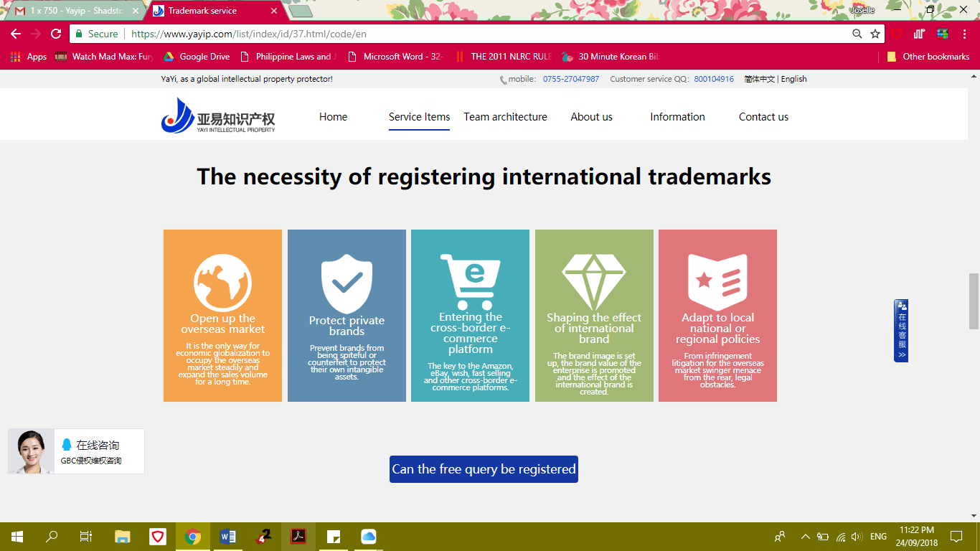
Task: Expand the blue online customer service side panel
Action: [x=901, y=331]
